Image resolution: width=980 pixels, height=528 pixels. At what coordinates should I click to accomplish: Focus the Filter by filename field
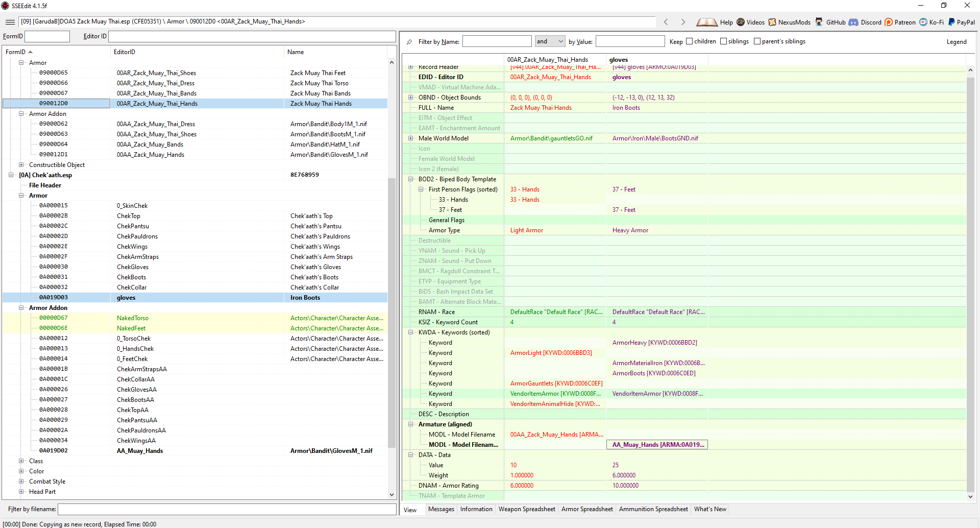coord(227,509)
